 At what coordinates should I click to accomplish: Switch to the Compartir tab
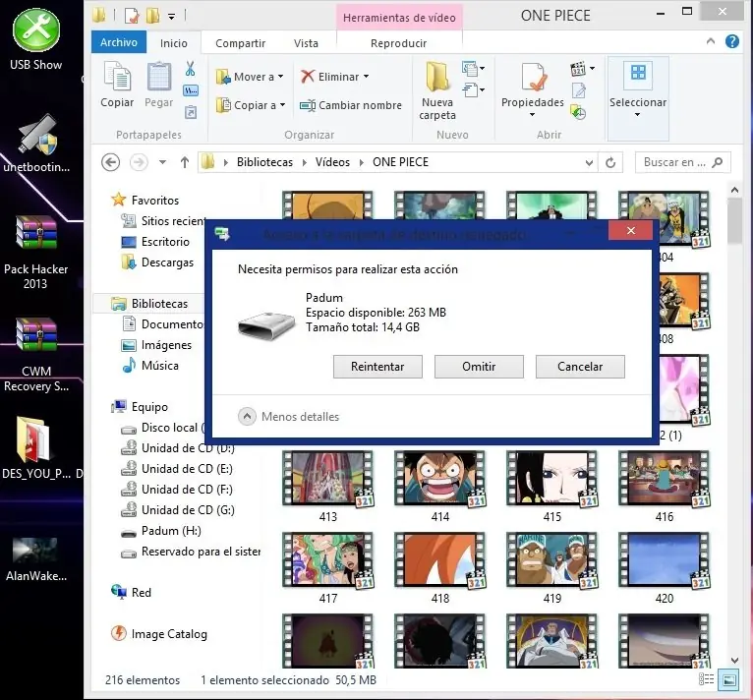coord(240,43)
